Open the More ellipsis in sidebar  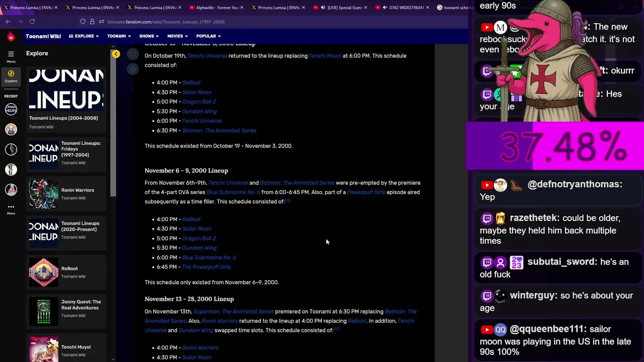pyautogui.click(x=11, y=207)
